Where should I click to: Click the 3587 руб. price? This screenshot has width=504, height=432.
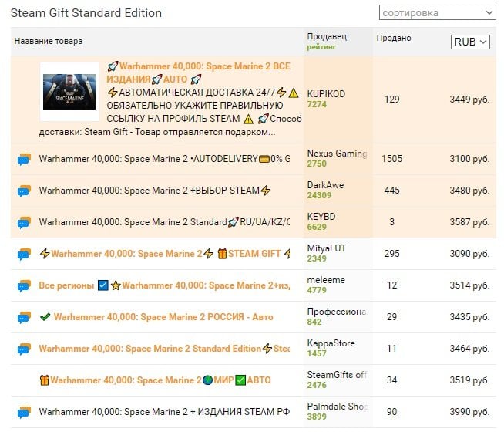tap(469, 222)
